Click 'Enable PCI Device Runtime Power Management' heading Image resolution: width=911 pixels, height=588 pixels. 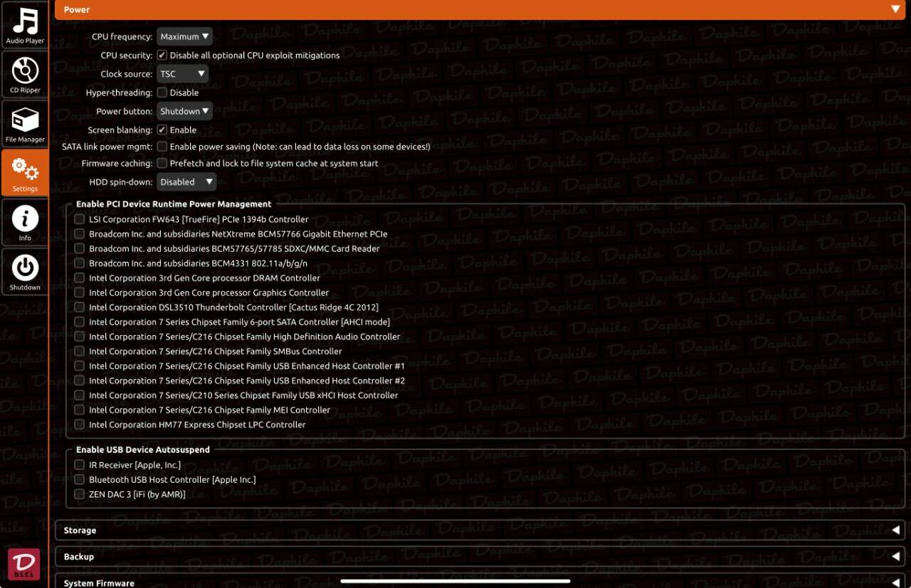pos(174,204)
